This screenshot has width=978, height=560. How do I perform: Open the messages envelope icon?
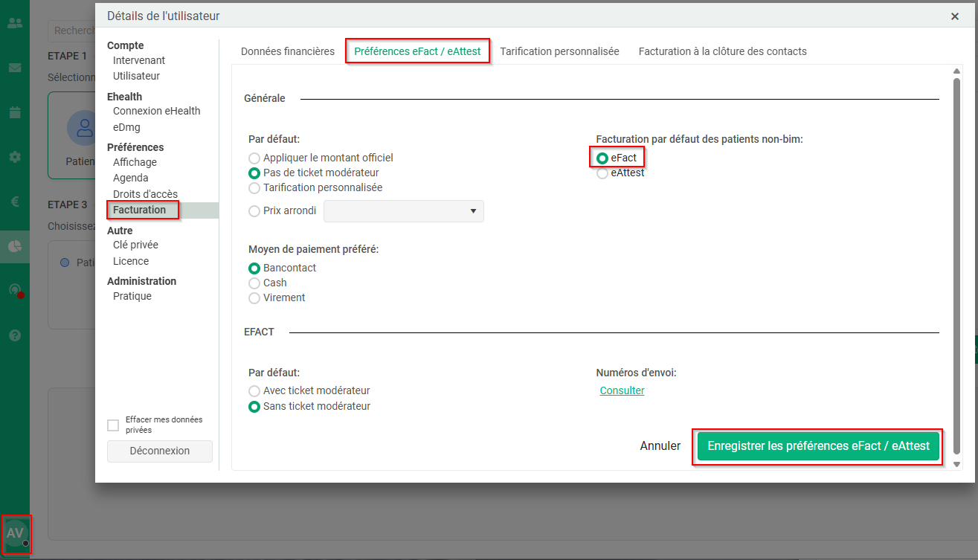tap(14, 68)
